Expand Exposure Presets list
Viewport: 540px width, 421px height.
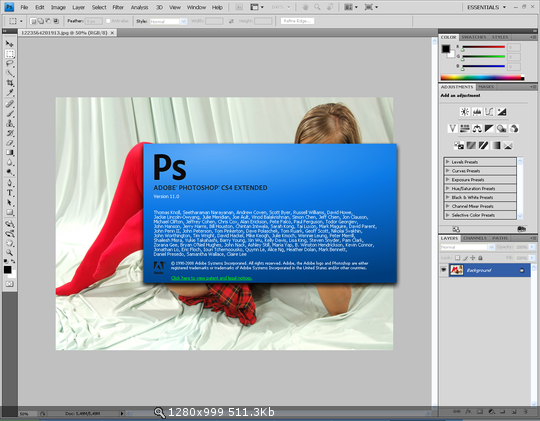pyautogui.click(x=448, y=179)
